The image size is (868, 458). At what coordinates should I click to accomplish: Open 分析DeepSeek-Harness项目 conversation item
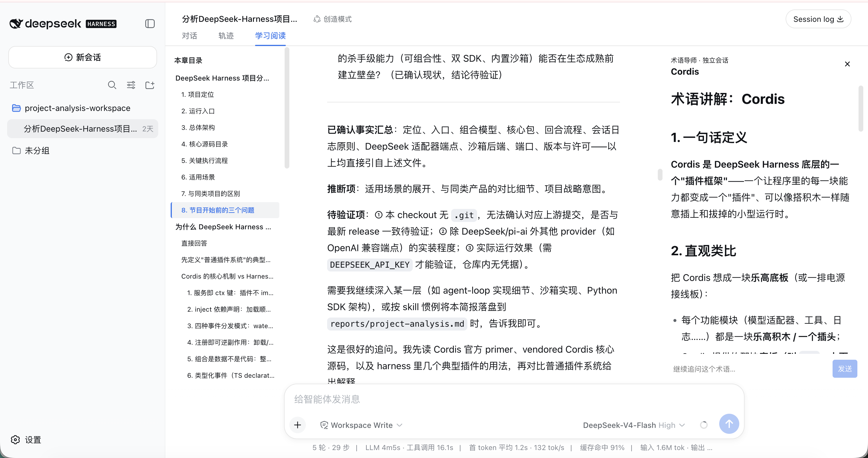(83, 129)
